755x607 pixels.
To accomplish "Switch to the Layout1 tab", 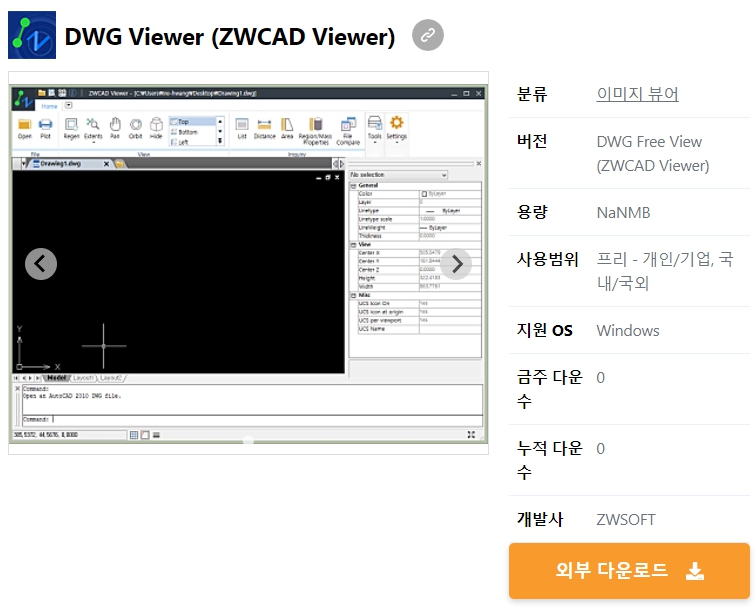I will 84,378.
